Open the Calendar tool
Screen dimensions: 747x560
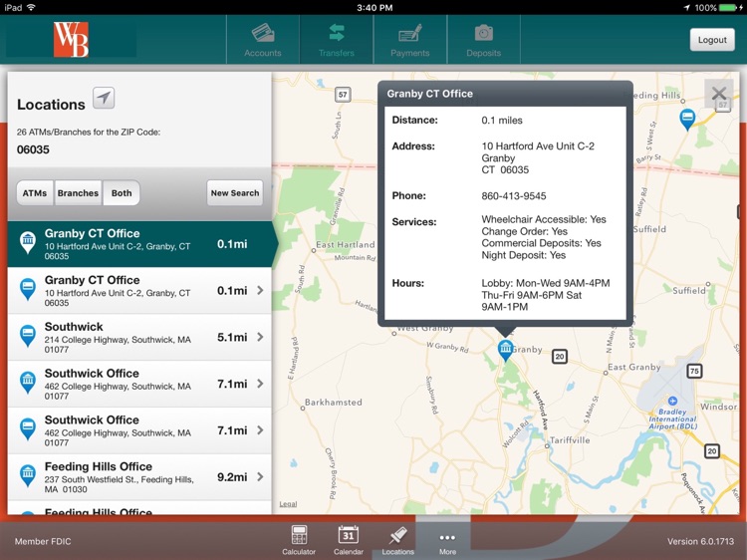tap(349, 540)
